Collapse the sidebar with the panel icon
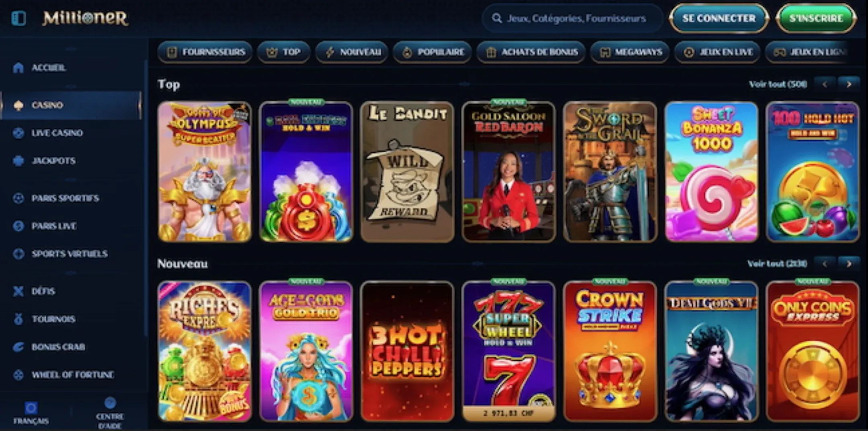The image size is (868, 431). click(x=19, y=18)
